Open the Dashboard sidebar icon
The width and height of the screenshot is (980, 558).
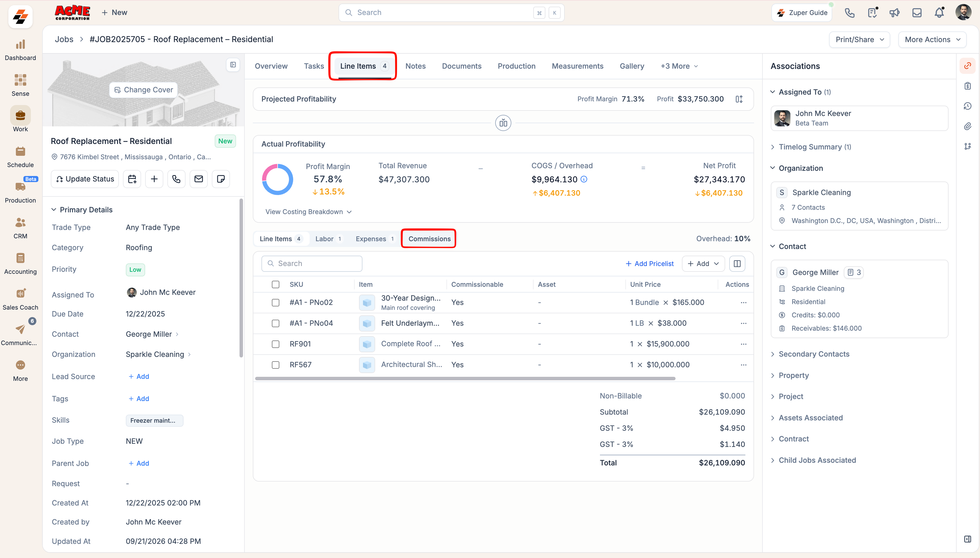20,50
